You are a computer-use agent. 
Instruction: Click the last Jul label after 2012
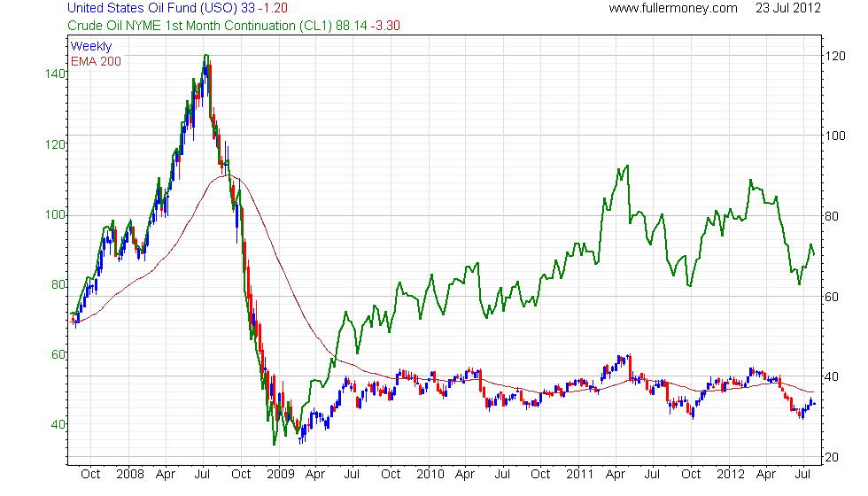tap(803, 475)
